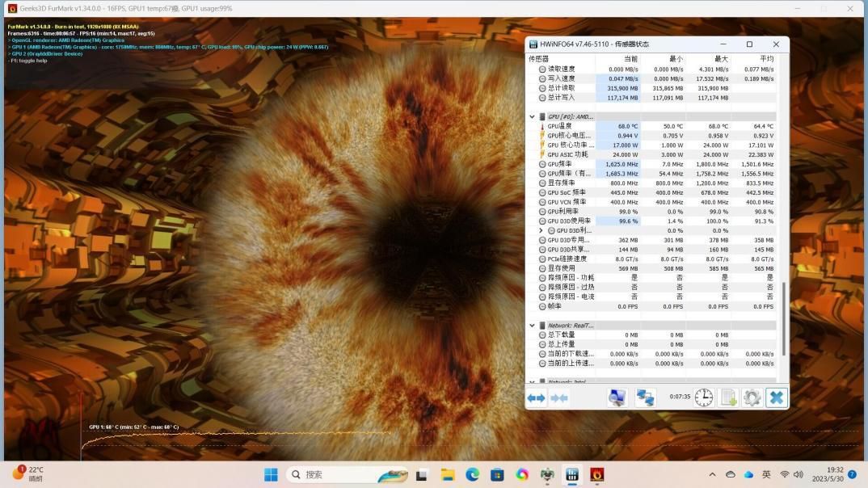Switch input language via the 英 indicator
This screenshot has width=868, height=488.
click(x=767, y=474)
